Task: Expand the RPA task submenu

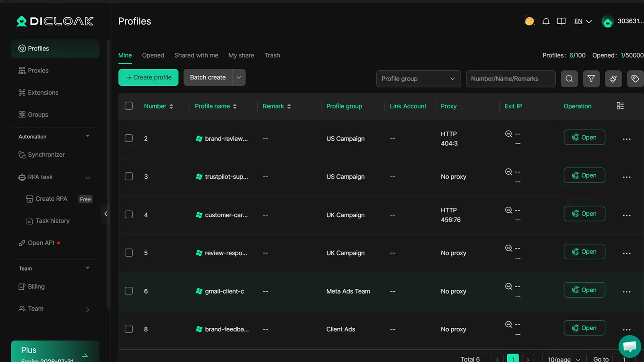Action: (x=87, y=177)
